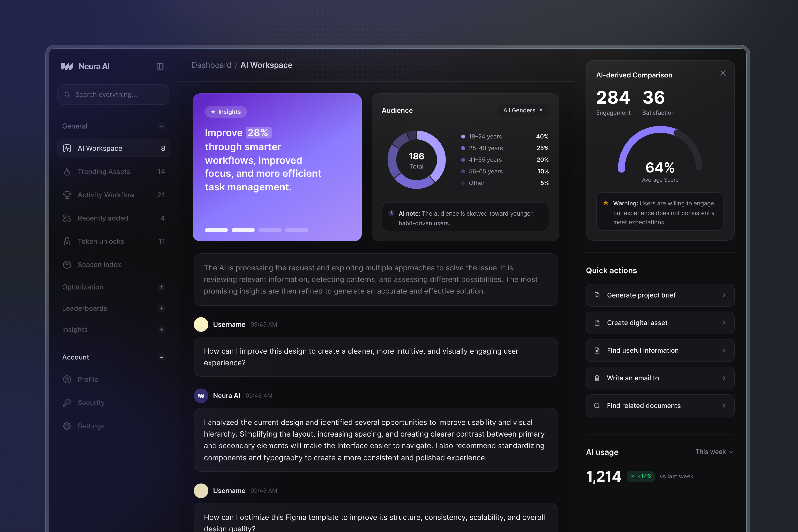Click the Create digital asset document icon
Image resolution: width=798 pixels, height=532 pixels.
(597, 323)
